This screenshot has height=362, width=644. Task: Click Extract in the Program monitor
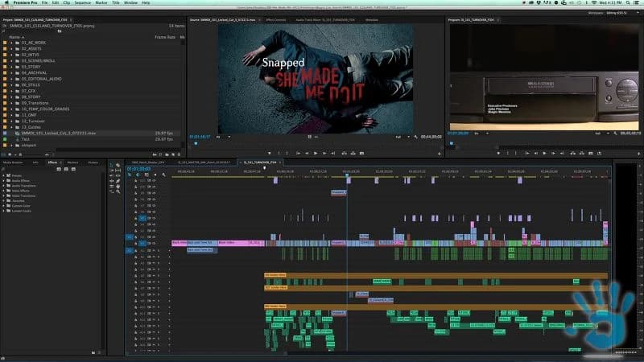(x=581, y=153)
